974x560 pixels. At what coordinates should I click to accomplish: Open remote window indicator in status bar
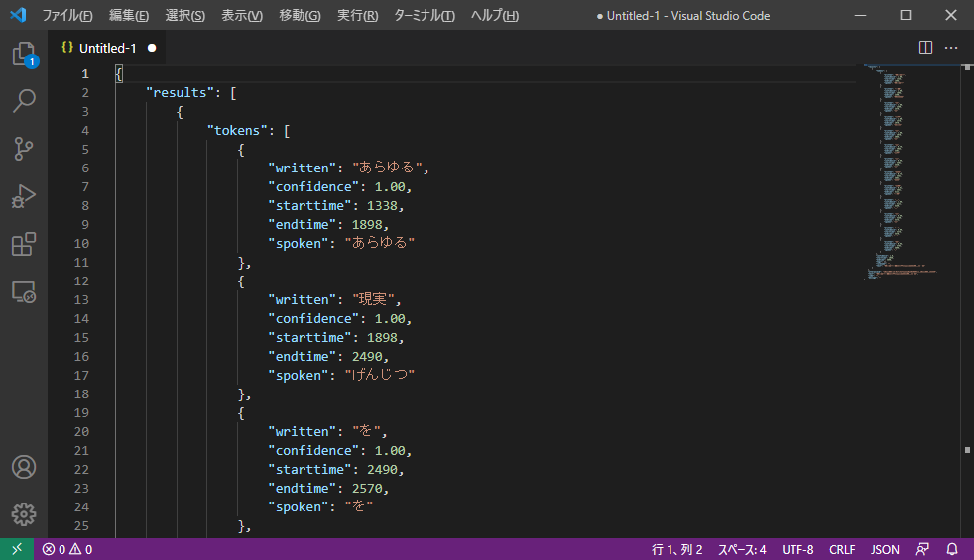(17, 549)
